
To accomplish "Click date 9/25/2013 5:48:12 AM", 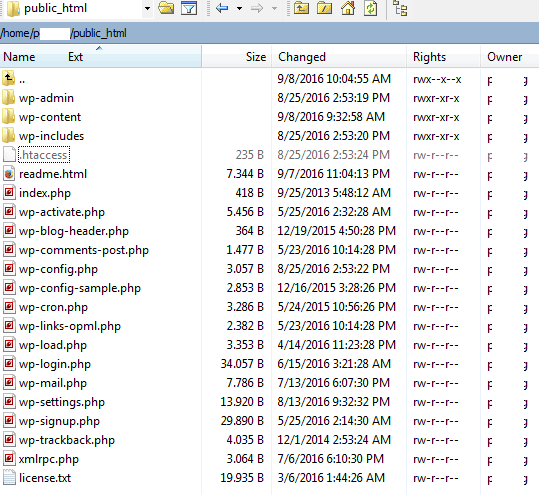I will pyautogui.click(x=334, y=193).
